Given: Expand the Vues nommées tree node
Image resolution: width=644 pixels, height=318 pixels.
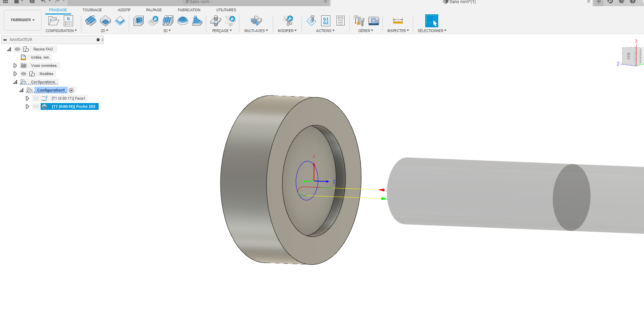Looking at the screenshot, I should click(x=15, y=66).
